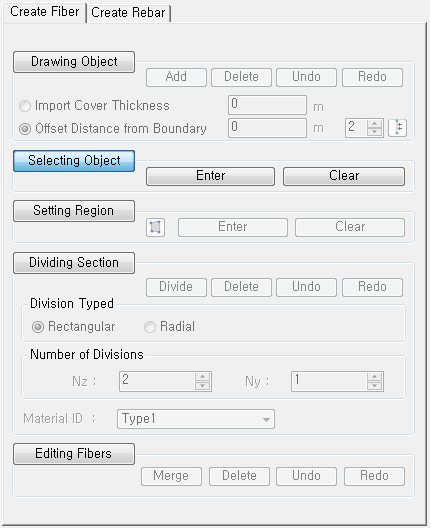This screenshot has width=430, height=528.
Task: Select Offset Distance from Boundary radio
Action: 25,129
